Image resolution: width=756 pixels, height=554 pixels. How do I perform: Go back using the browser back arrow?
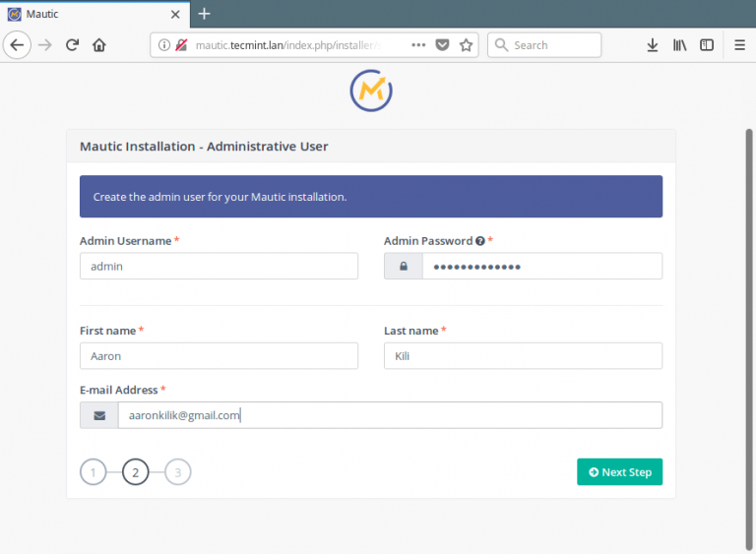(x=17, y=45)
